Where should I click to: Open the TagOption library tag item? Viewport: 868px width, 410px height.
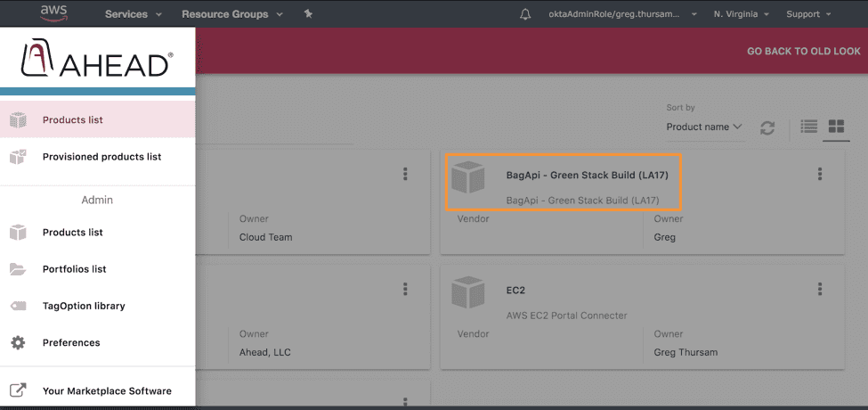[97, 306]
